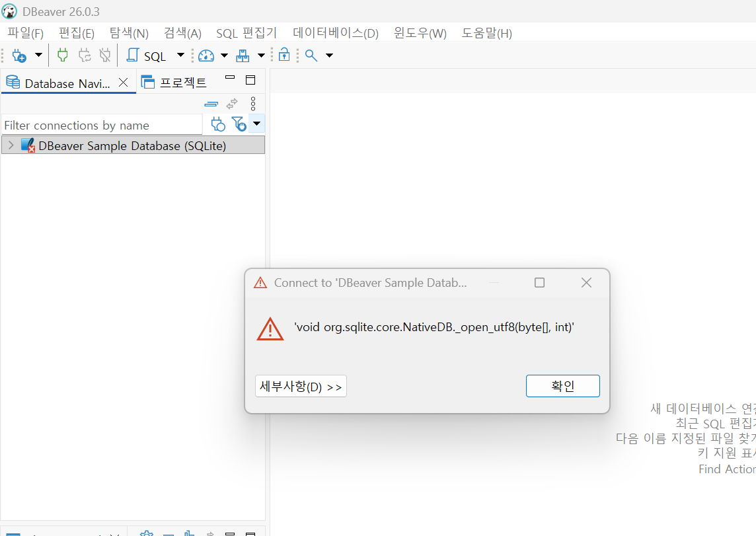
Task: Expand the DBeaver Sample Database node
Action: pos(11,145)
